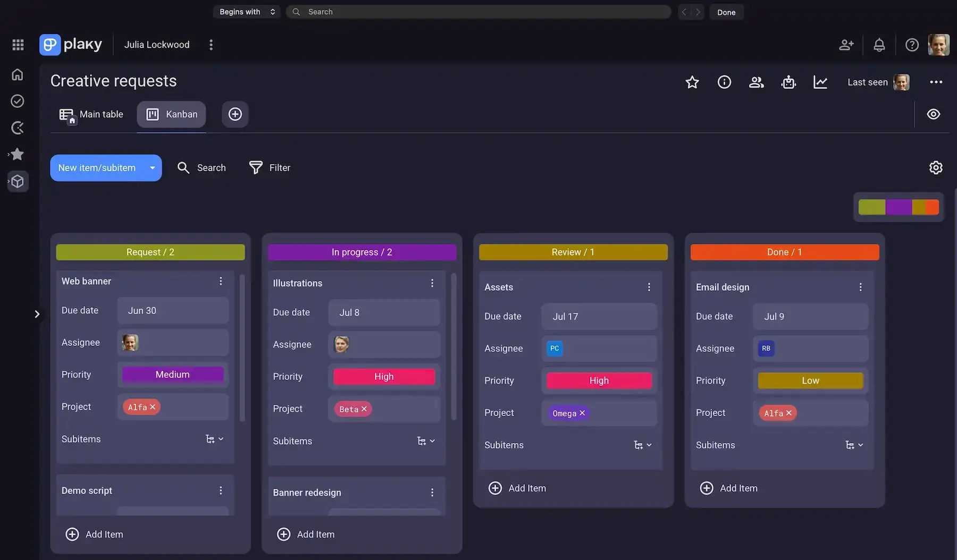Image resolution: width=957 pixels, height=560 pixels.
Task: Change Medium priority on Web banner
Action: pyautogui.click(x=173, y=375)
